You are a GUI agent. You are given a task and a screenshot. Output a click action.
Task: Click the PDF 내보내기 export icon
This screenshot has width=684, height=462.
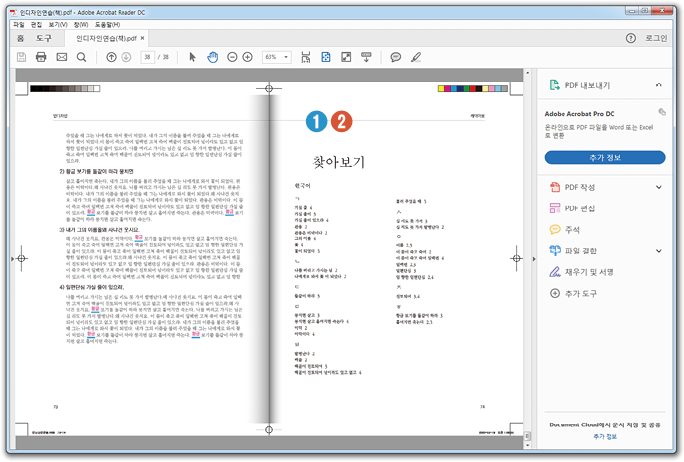554,85
